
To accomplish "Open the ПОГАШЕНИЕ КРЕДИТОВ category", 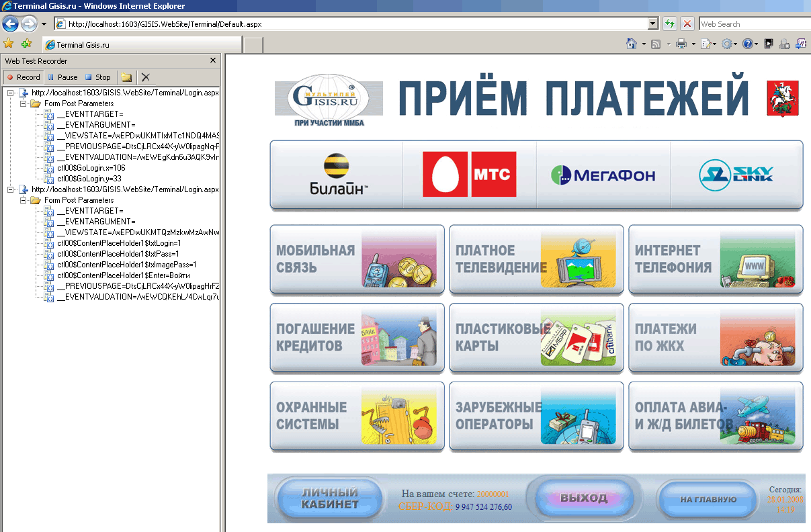I will (x=357, y=338).
